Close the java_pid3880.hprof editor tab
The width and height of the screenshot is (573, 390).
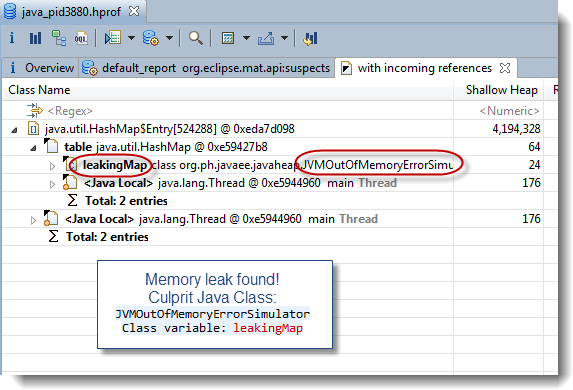pyautogui.click(x=134, y=11)
